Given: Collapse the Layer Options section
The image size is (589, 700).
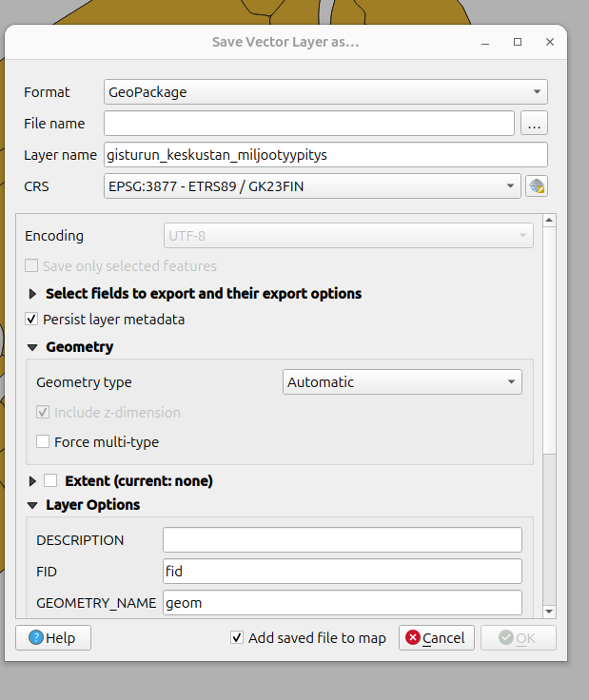Looking at the screenshot, I should click(x=33, y=505).
